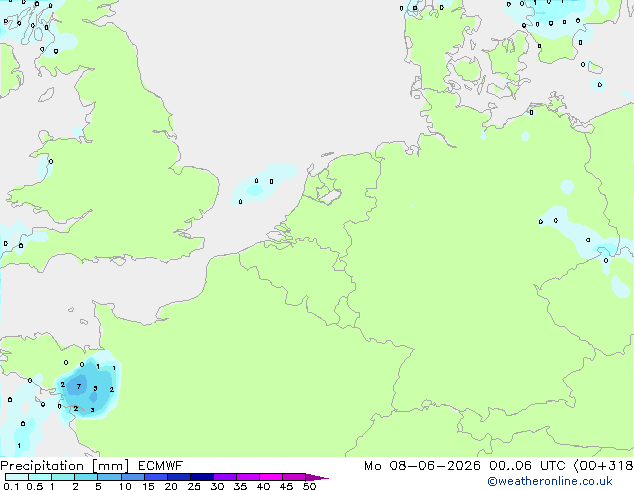The width and height of the screenshot is (634, 490).
Task: Click legend label '50'
Action: click(309, 486)
